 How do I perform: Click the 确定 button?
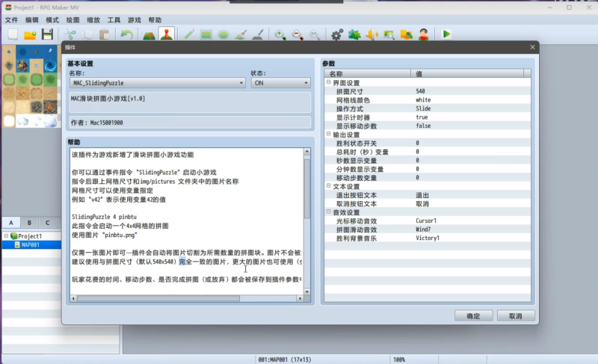[x=474, y=316]
